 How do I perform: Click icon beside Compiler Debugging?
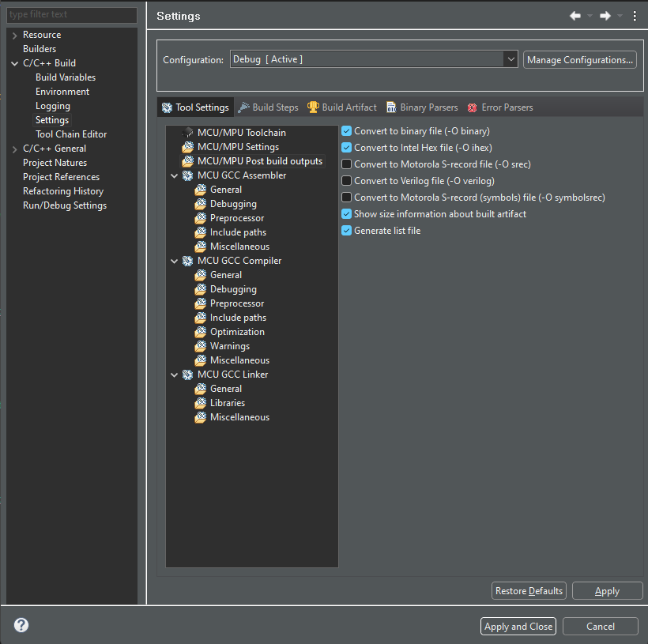201,289
